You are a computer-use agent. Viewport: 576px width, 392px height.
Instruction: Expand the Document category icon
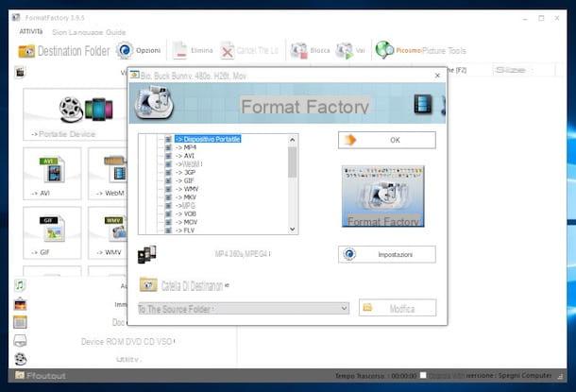[x=20, y=322]
